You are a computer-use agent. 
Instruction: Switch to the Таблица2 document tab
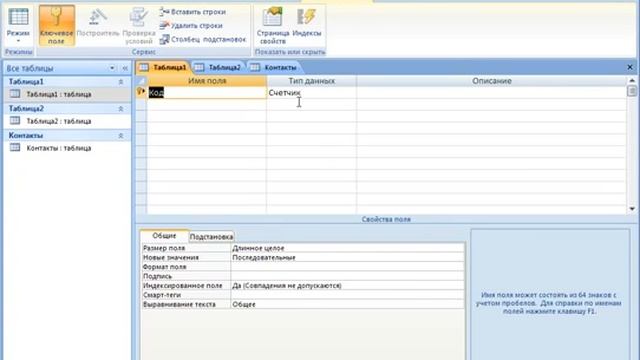pyautogui.click(x=218, y=67)
